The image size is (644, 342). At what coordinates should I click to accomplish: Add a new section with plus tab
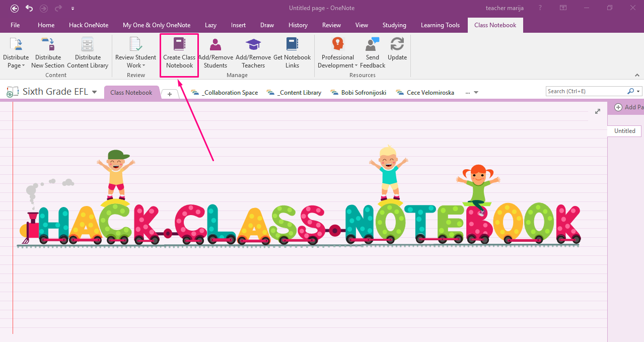pyautogui.click(x=170, y=94)
